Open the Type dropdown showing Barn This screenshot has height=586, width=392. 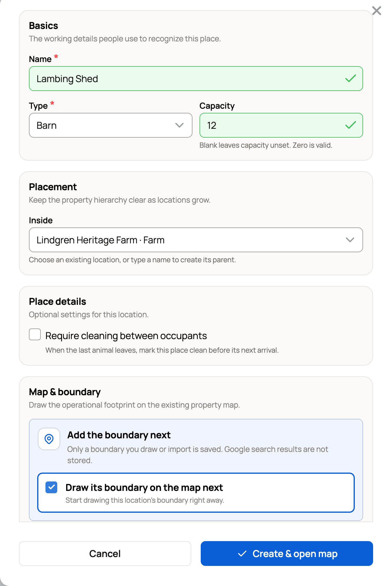point(111,125)
